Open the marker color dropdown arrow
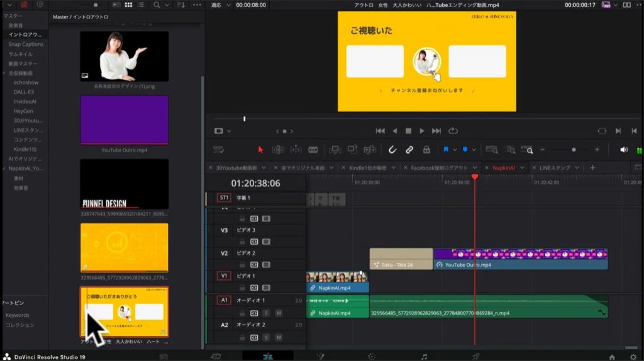The height and width of the screenshot is (361, 644). (x=474, y=150)
